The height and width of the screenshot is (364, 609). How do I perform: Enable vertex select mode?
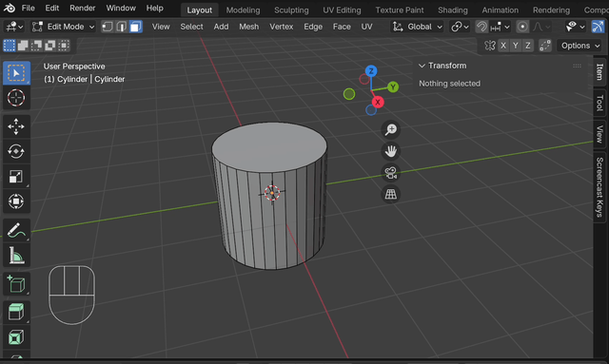(x=108, y=27)
